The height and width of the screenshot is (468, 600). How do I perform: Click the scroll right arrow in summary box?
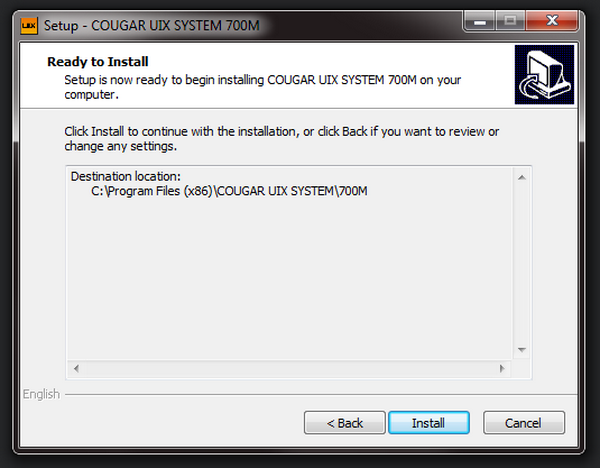[502, 369]
